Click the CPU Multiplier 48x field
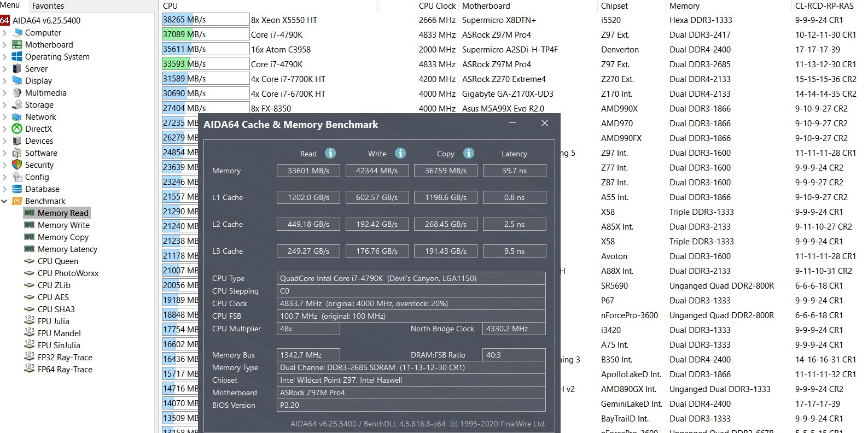 coord(308,329)
